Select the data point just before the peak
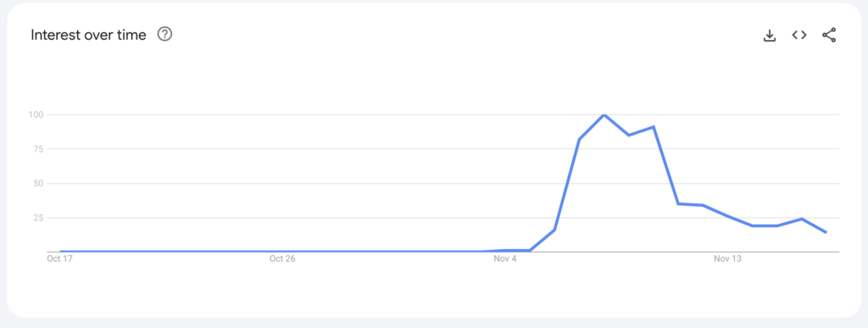Viewport: 868px width, 328px height. [579, 139]
